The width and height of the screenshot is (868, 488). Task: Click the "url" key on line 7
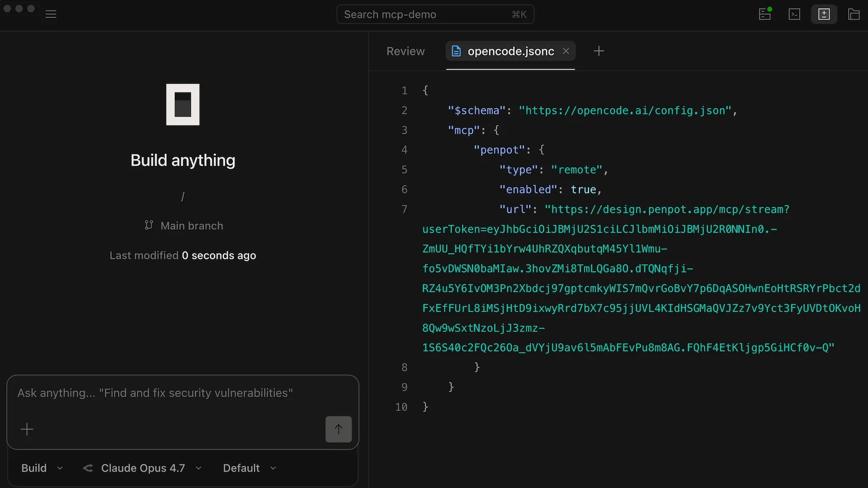point(516,210)
